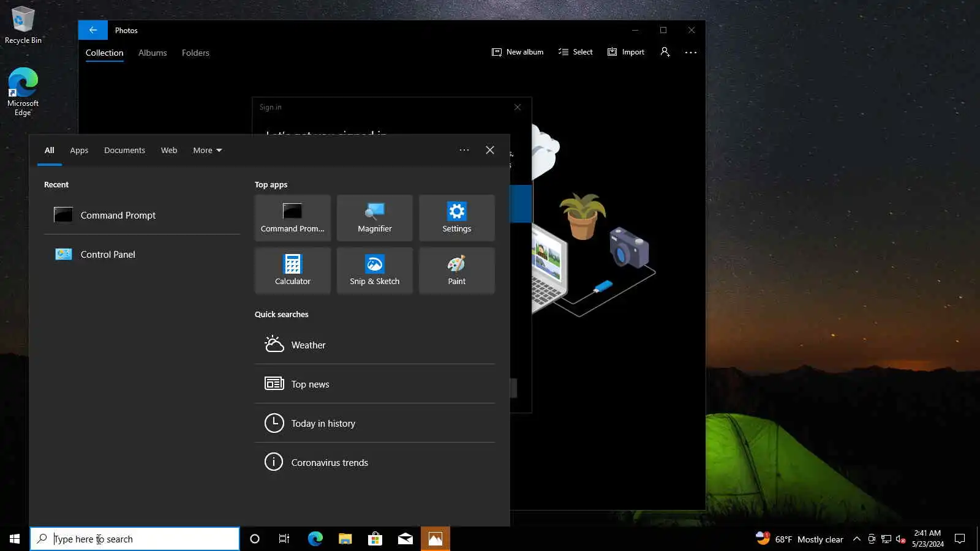Show hidden system tray icons
This screenshot has width=980, height=551.
pyautogui.click(x=857, y=539)
